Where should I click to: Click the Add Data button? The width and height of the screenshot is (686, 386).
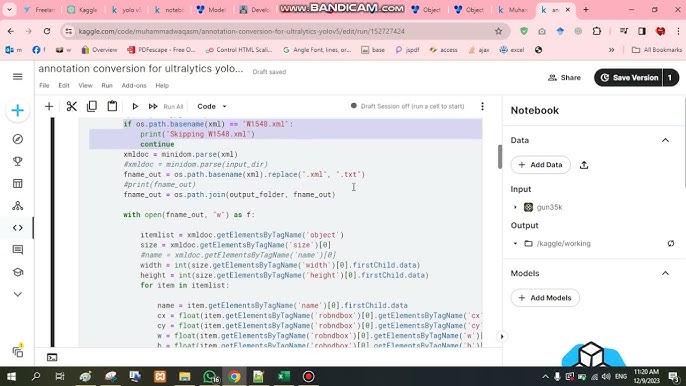click(541, 165)
